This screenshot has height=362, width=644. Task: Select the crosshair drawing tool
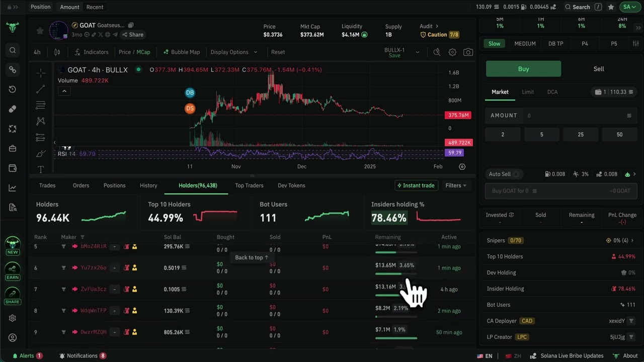(x=41, y=73)
